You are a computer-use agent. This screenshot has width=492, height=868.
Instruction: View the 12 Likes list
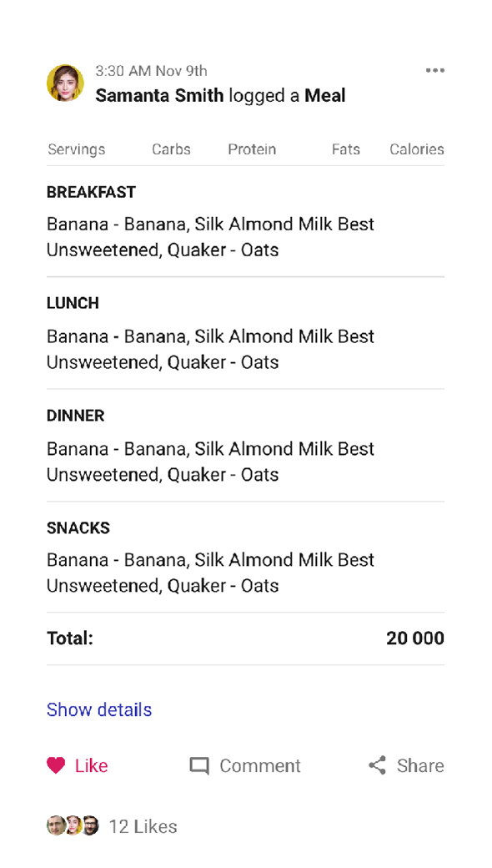click(143, 826)
